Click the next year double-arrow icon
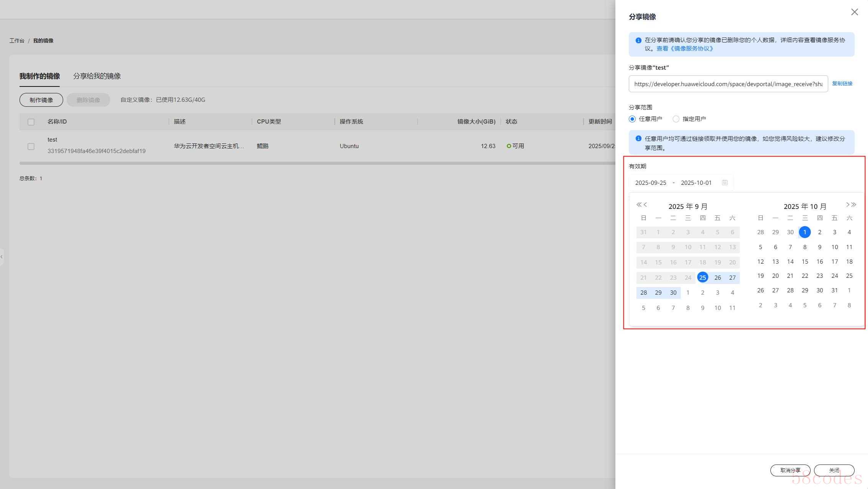Screen dimensions: 868x489 tap(854, 205)
